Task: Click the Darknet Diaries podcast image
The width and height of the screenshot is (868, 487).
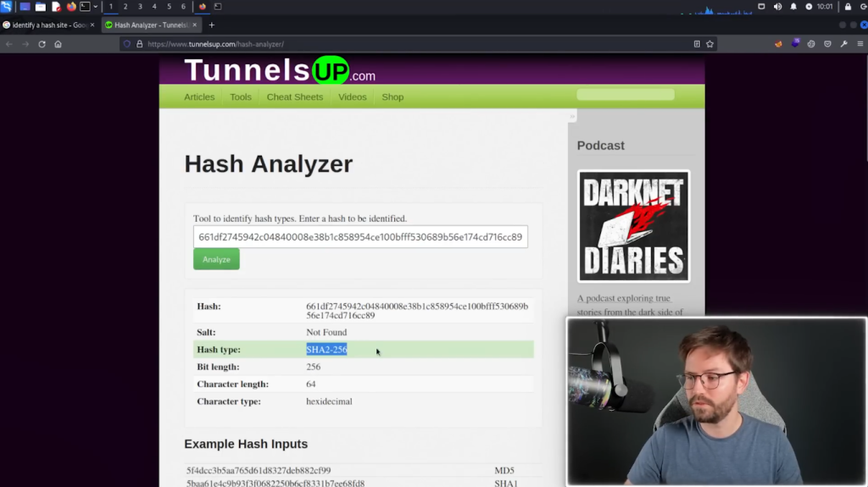Action: point(633,226)
